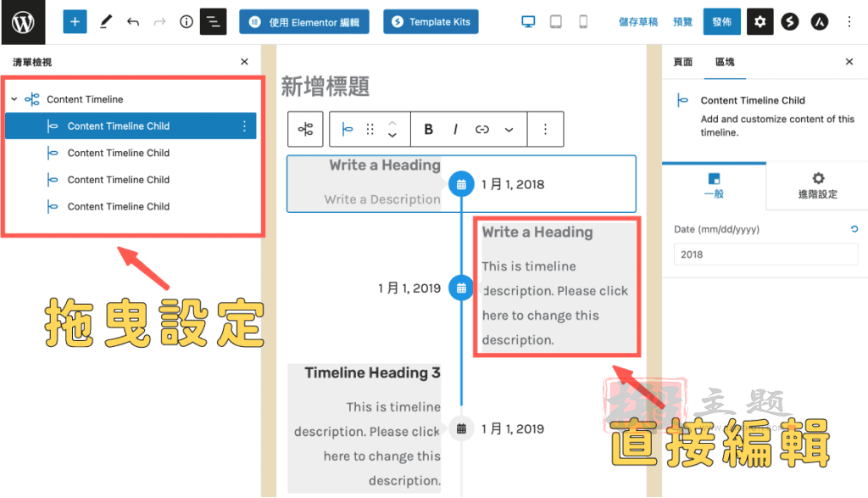This screenshot has width=868, height=498.
Task: Toggle settings sidebar gear icon
Action: [x=760, y=22]
